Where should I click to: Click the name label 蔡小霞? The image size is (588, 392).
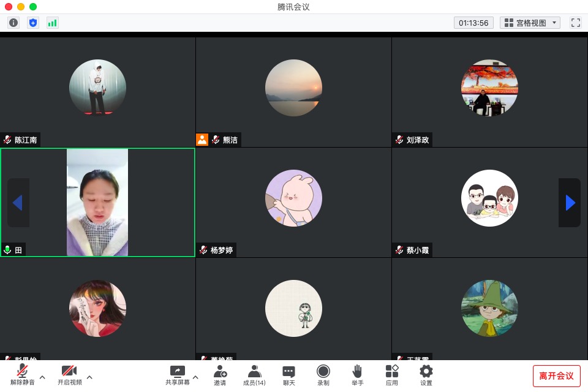(418, 250)
